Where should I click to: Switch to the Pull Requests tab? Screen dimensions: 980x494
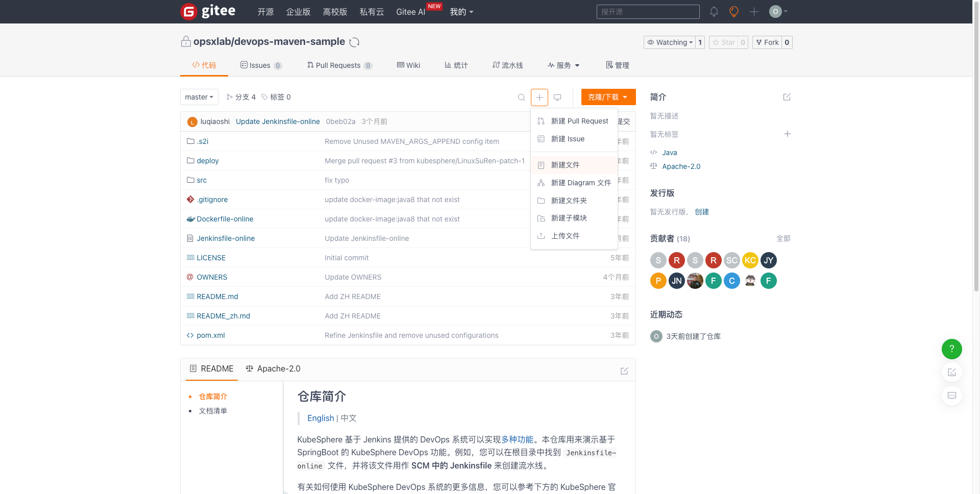339,65
